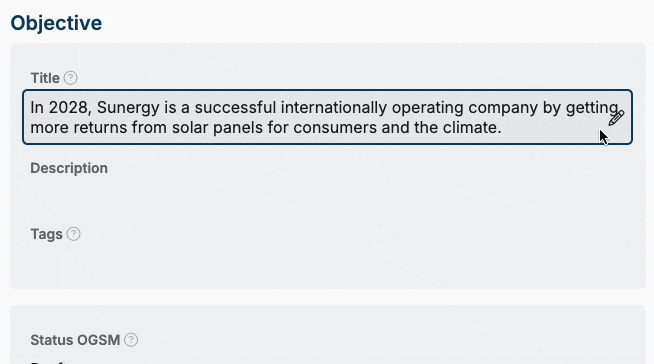Click the pencil edit icon in Title field
Image resolution: width=654 pixels, height=364 pixels.
point(616,118)
